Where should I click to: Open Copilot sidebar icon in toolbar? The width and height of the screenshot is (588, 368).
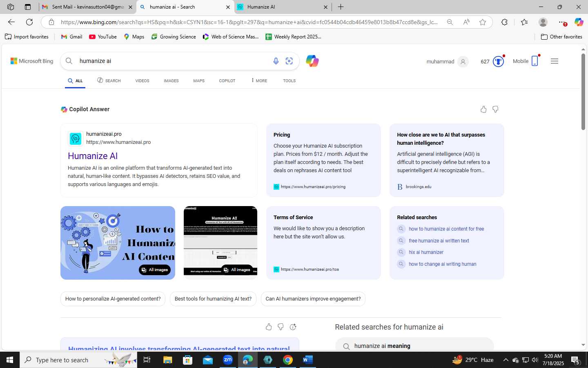coord(579,22)
